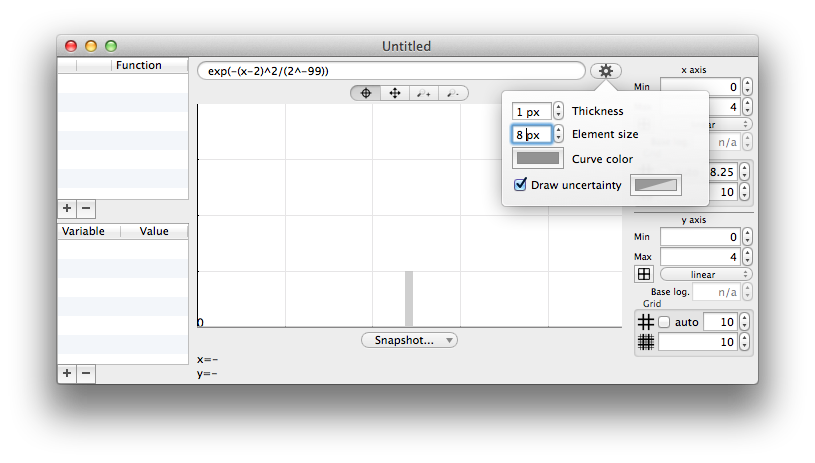Click the x axis Max stepper
The height and width of the screenshot is (463, 815).
pos(747,107)
